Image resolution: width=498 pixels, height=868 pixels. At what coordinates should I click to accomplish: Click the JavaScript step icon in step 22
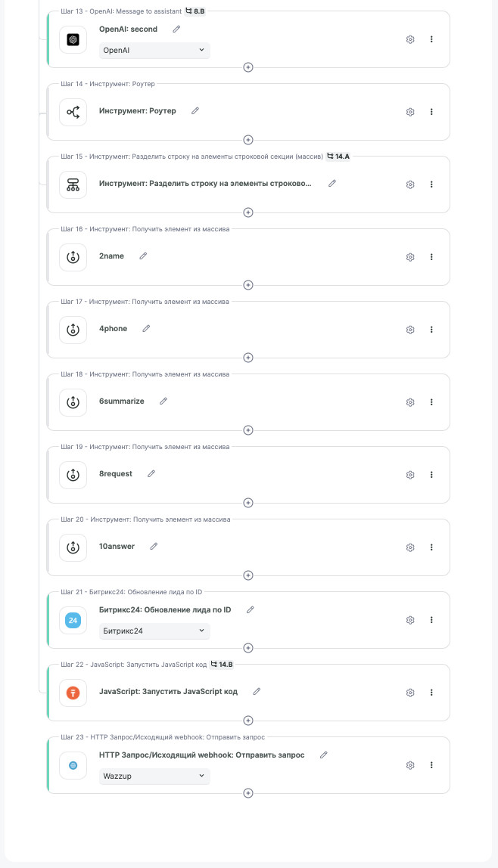pyautogui.click(x=73, y=693)
